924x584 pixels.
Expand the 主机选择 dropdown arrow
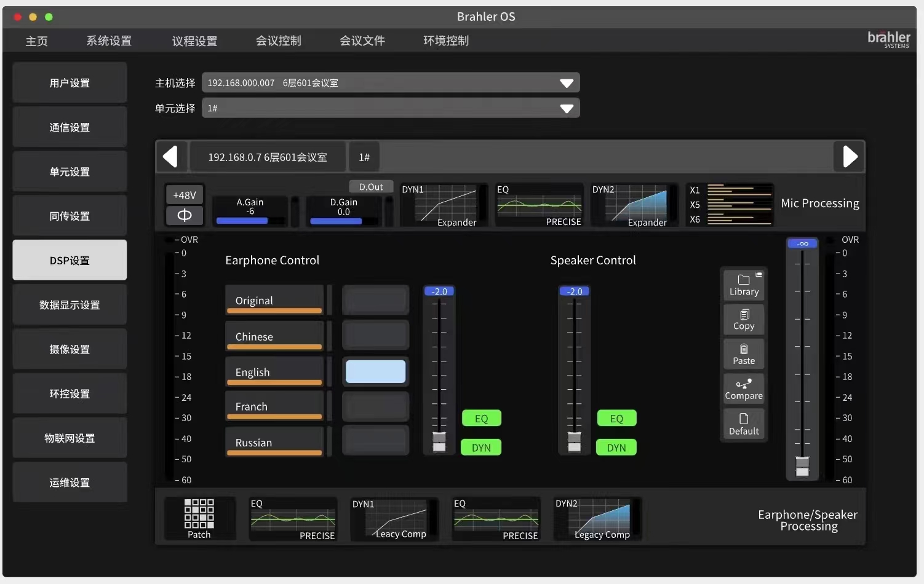coord(567,83)
